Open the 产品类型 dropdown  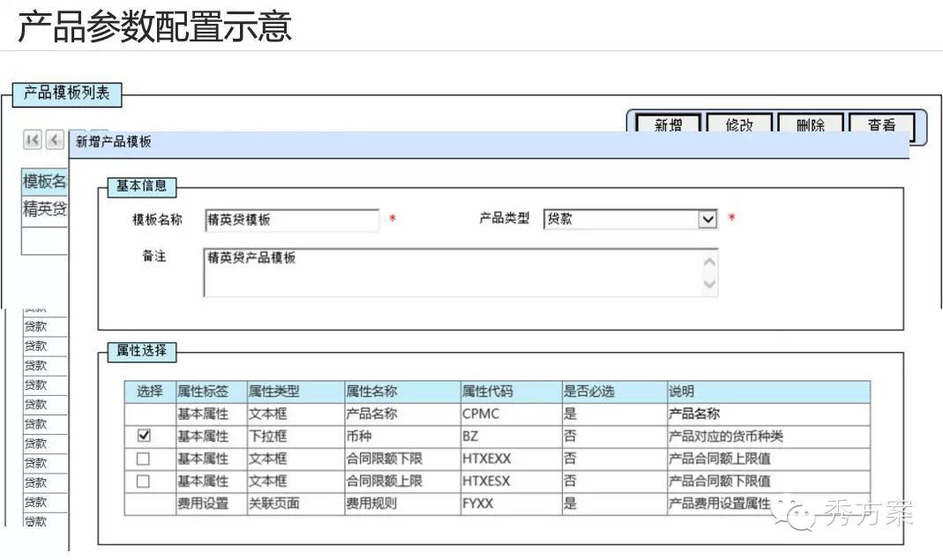[707, 220]
